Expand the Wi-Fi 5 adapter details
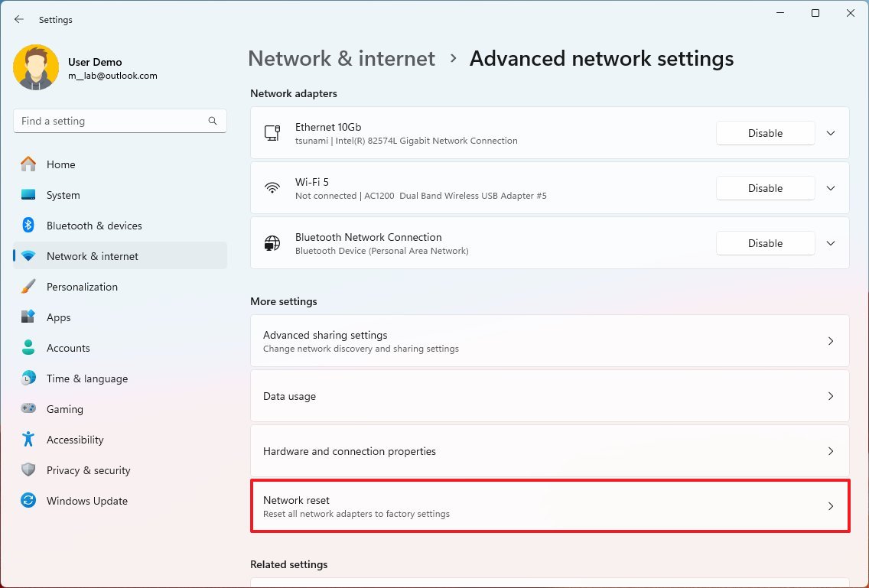 pyautogui.click(x=831, y=188)
